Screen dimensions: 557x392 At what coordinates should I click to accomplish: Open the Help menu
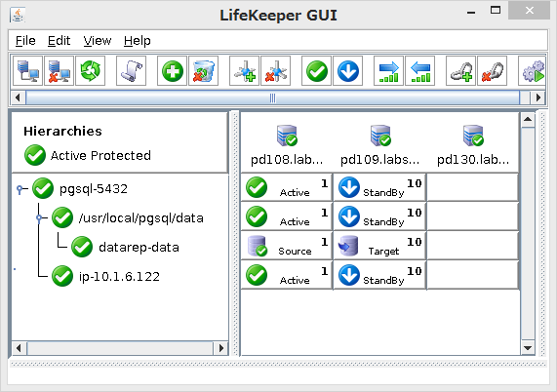click(138, 41)
